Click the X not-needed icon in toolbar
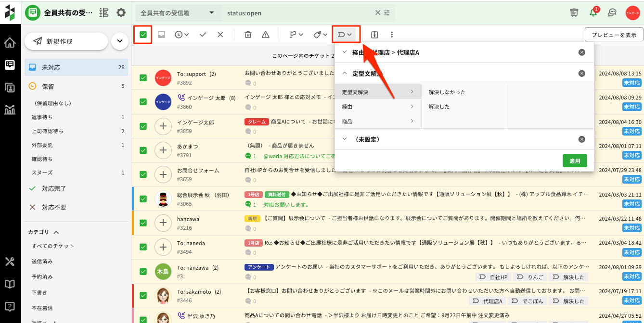Image resolution: width=644 pixels, height=323 pixels. [220, 35]
